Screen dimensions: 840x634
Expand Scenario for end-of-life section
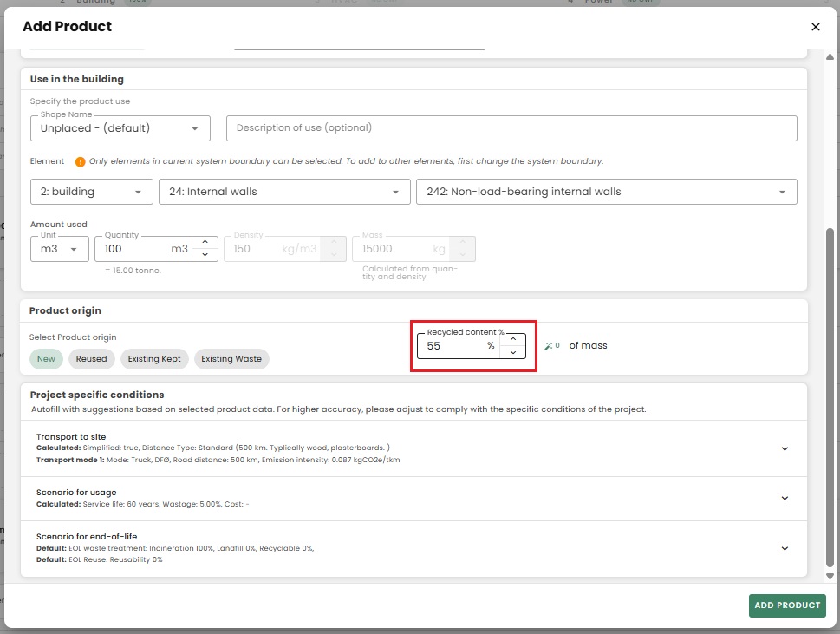(785, 548)
